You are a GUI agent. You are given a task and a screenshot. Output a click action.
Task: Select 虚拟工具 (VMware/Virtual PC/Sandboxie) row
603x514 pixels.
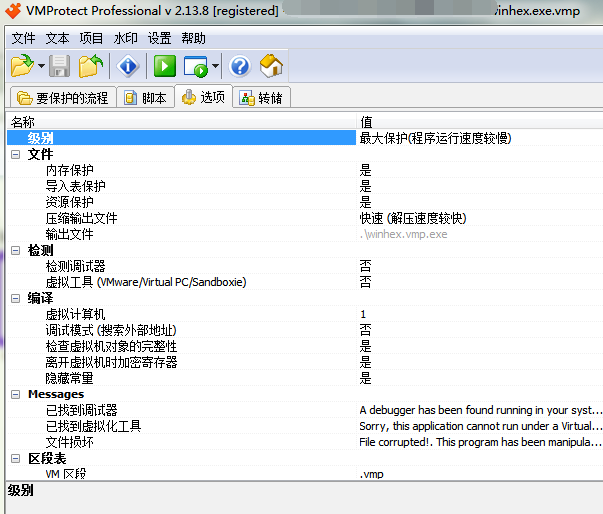pyautogui.click(x=146, y=282)
